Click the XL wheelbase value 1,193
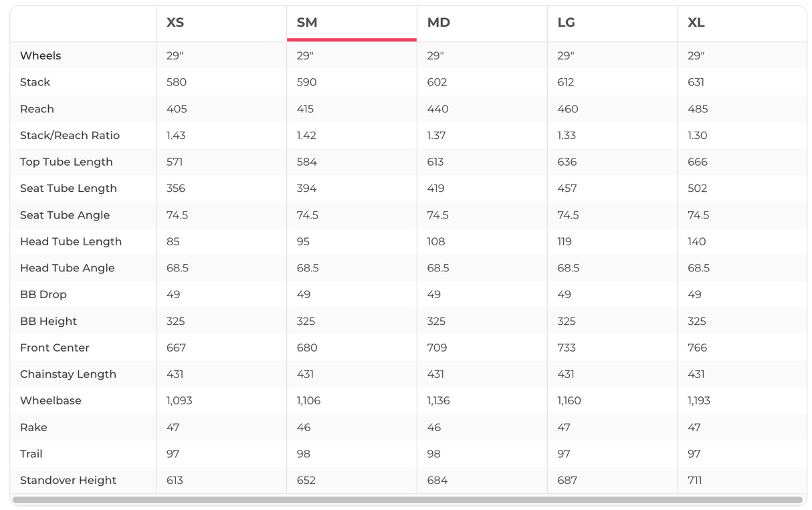Viewport: 812px width, 510px height. [699, 400]
